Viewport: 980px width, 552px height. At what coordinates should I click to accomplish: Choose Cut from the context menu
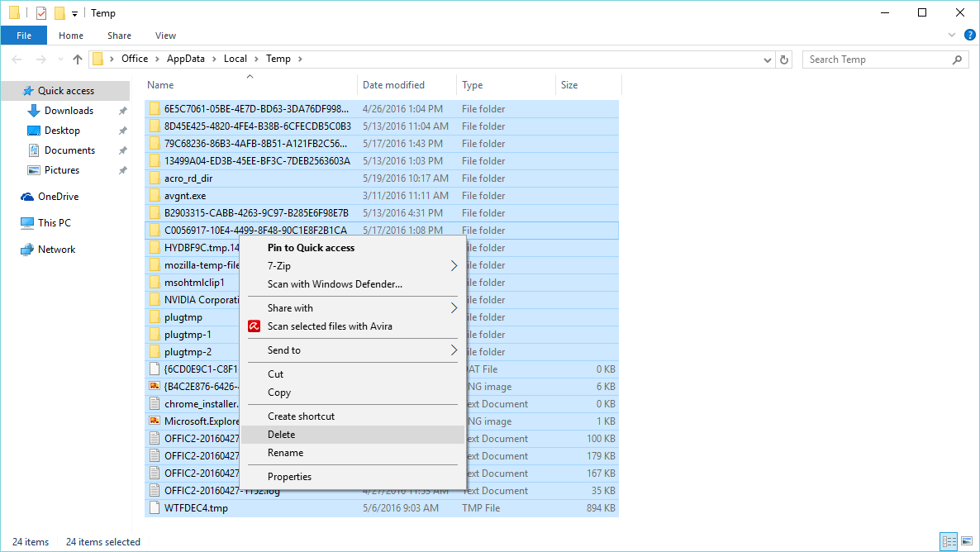pos(353,374)
